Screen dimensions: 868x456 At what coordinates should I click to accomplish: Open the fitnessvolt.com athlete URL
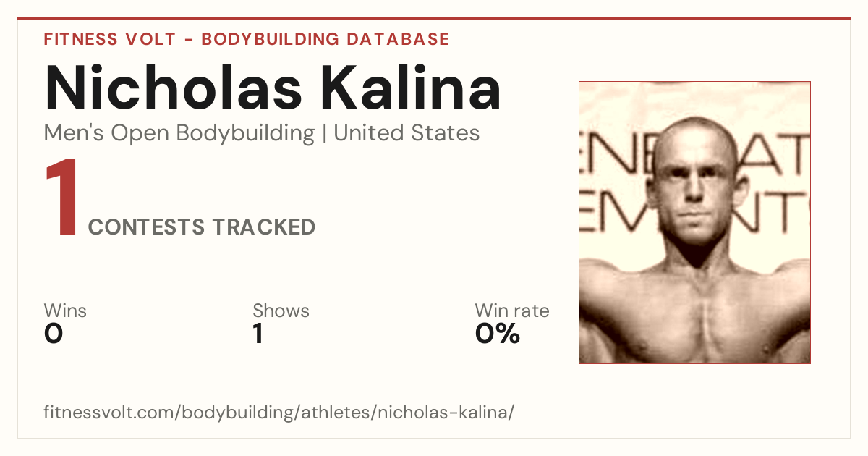(279, 413)
